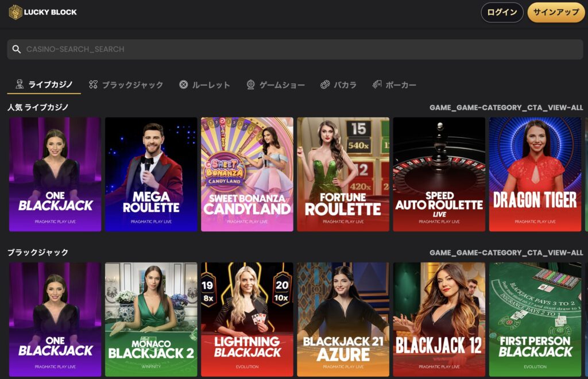Viewport: 588px width, 379px height.
Task: Click the LUCKY BLOCK brand text
Action: (51, 12)
